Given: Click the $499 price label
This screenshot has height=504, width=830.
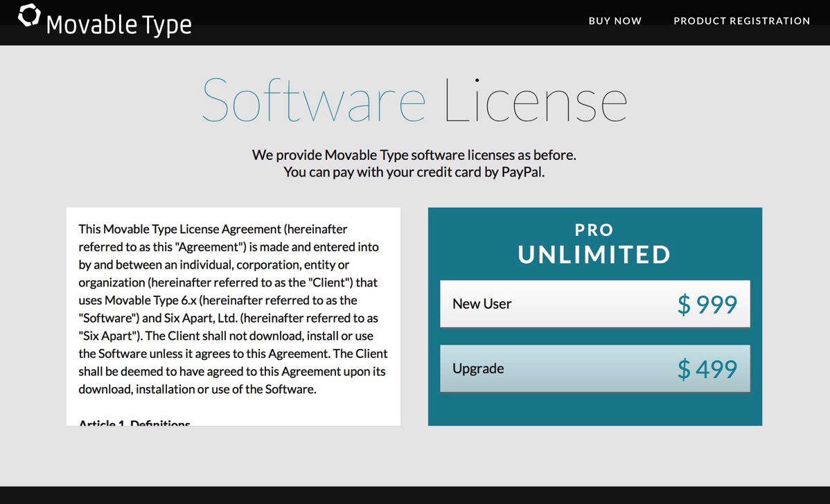Looking at the screenshot, I should [x=708, y=368].
